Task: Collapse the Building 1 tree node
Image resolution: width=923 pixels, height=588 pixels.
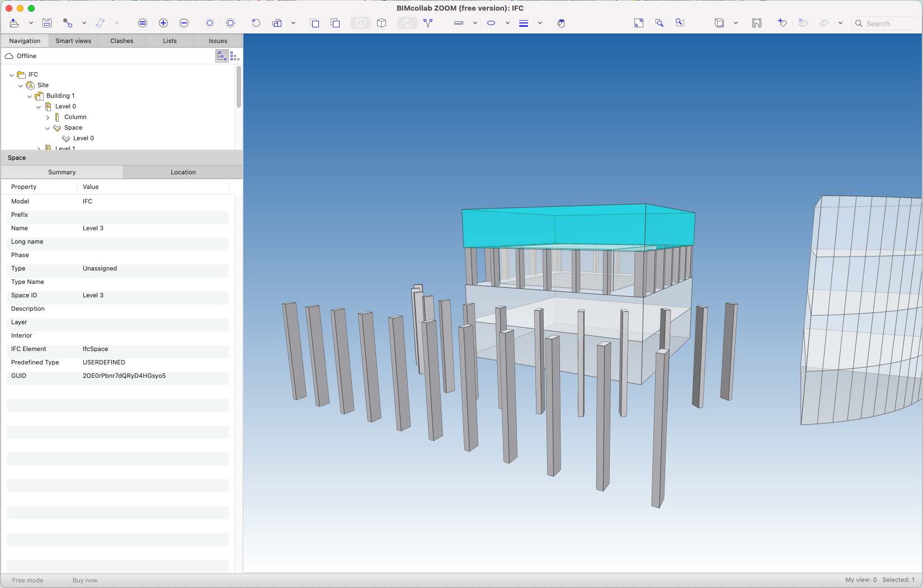Action: point(30,96)
